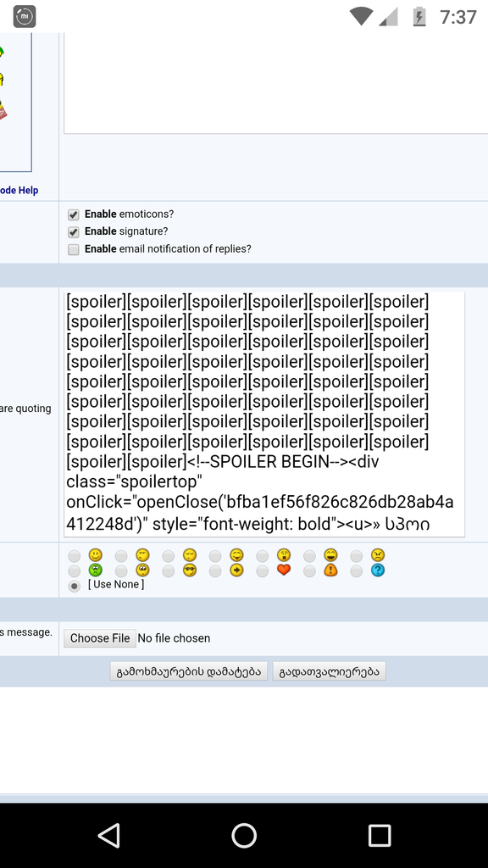The height and width of the screenshot is (868, 488).
Task: Click the angry face emoticon icon
Action: click(378, 554)
